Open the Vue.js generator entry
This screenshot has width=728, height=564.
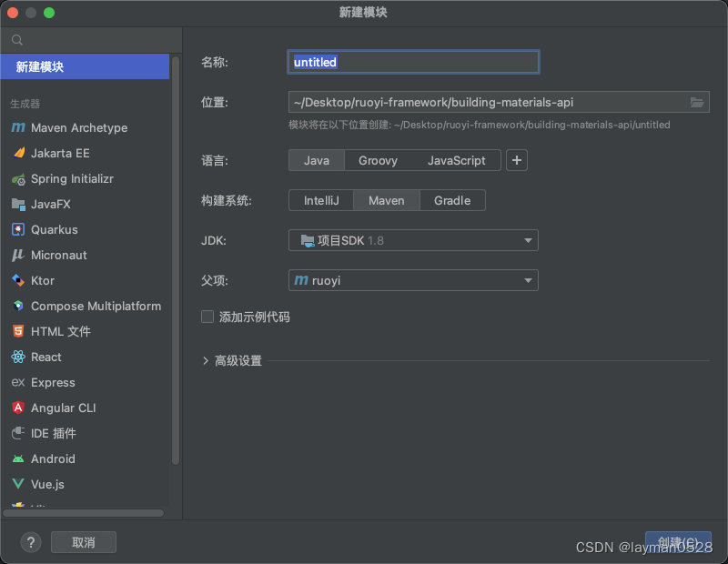pyautogui.click(x=85, y=484)
